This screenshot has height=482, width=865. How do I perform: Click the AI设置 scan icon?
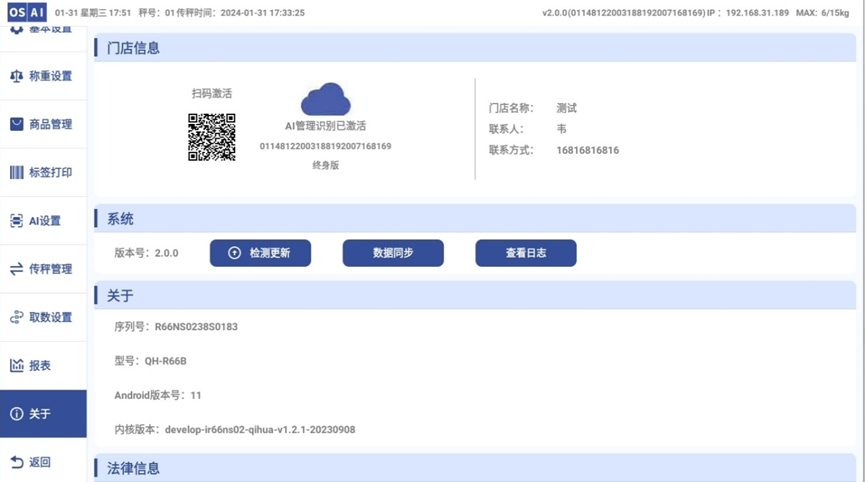click(x=16, y=221)
